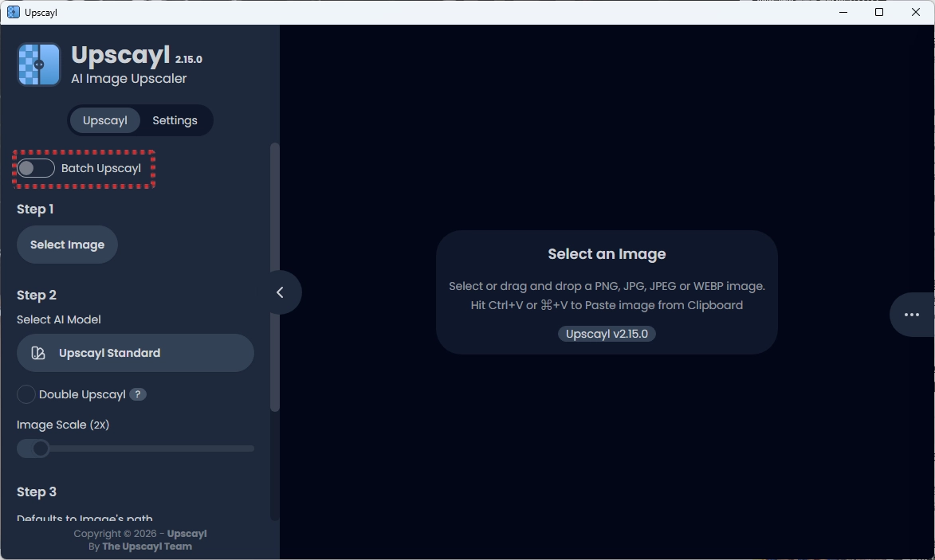Click the Step 3 heading

pyautogui.click(x=37, y=492)
